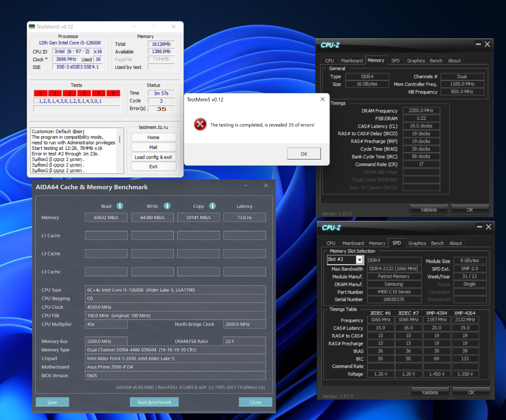The image size is (506, 420).
Task: Click DRAM Frequency 2200.0 MHz in CPU-Z
Action: [x=421, y=111]
